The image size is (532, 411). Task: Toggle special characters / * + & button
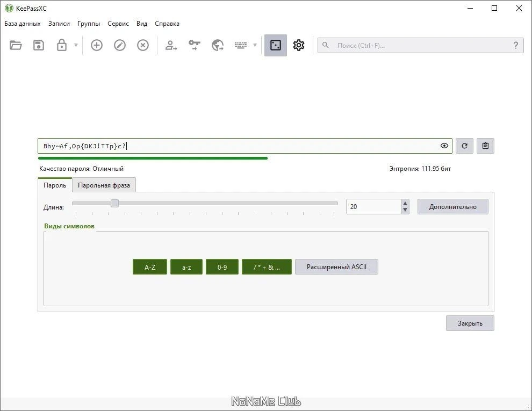click(x=267, y=267)
